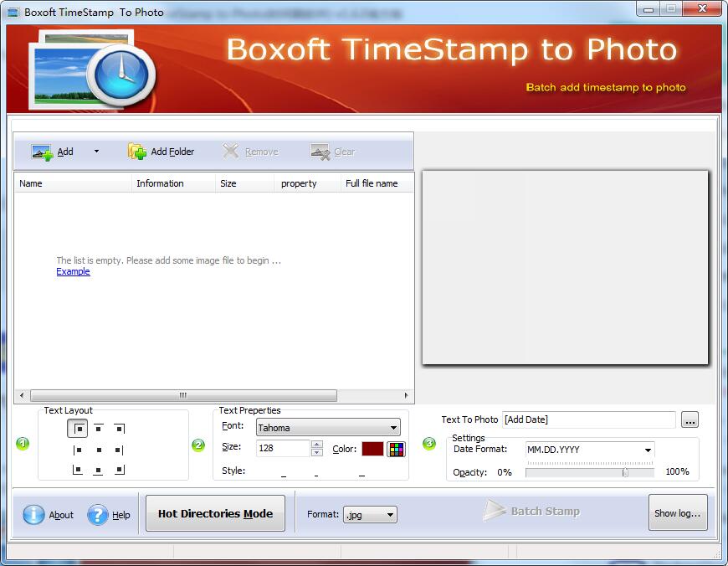The width and height of the screenshot is (728, 566).
Task: Select middle-right text layout position
Action: tap(120, 450)
